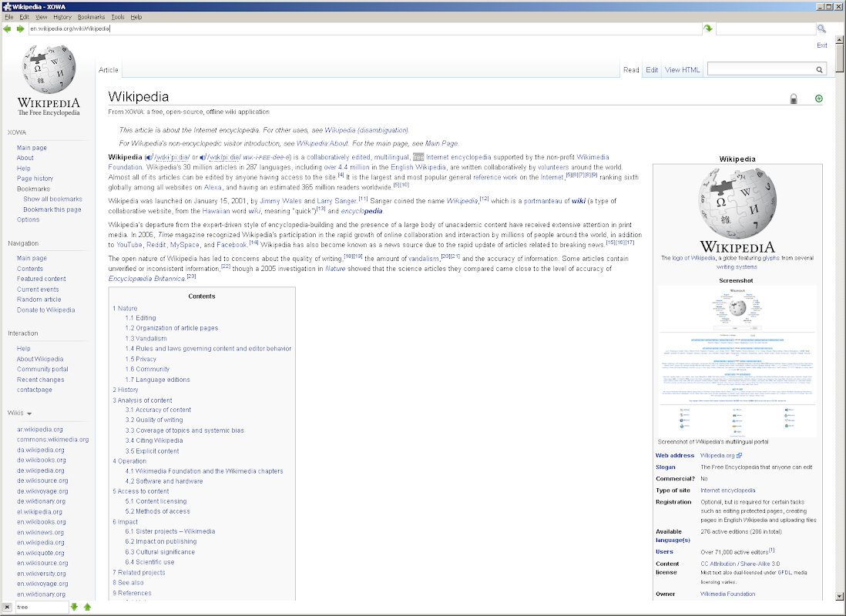Click the wiki search input field
The height and width of the screenshot is (616, 846).
coord(760,69)
